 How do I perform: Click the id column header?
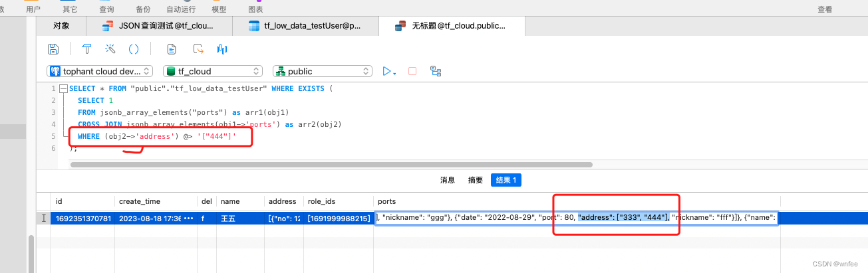(83, 201)
